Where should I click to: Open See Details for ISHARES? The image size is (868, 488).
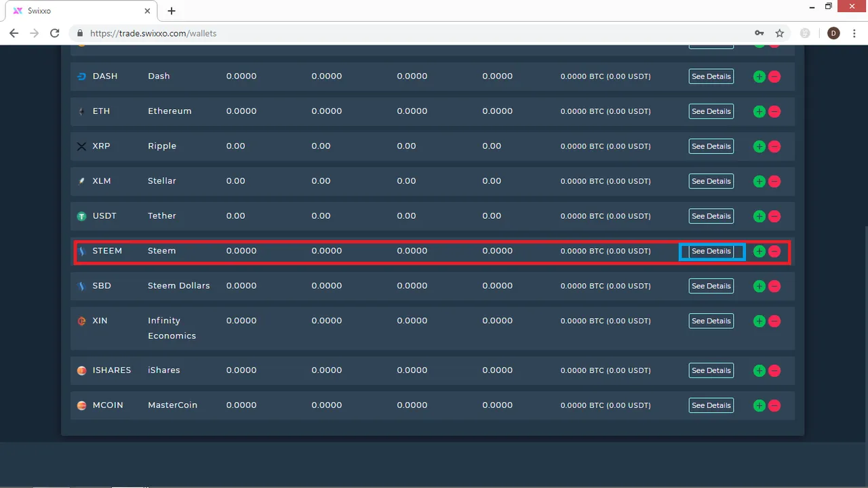711,371
